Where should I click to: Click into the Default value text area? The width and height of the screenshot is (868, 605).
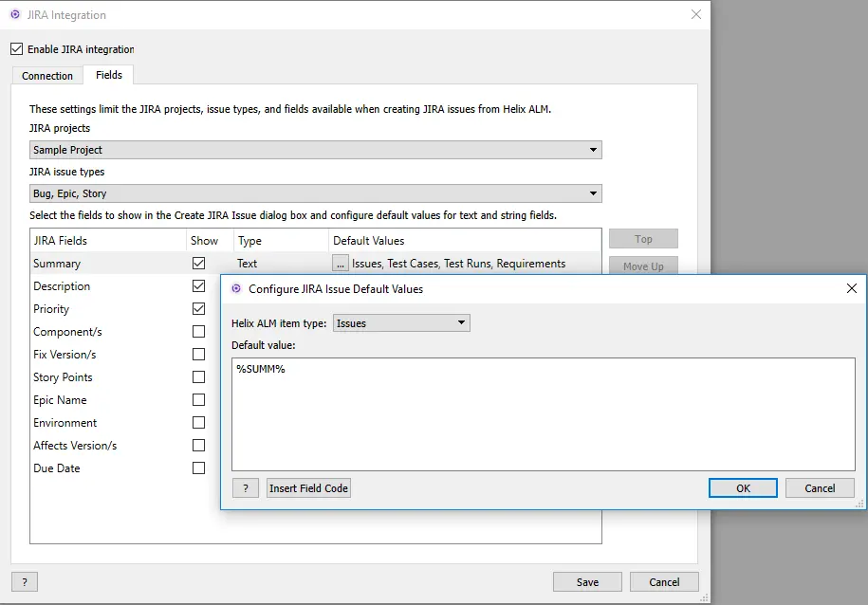[543, 414]
